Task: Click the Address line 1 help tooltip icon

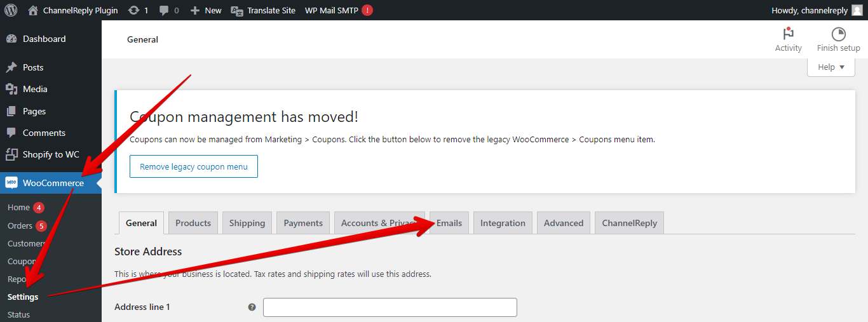Action: (252, 307)
